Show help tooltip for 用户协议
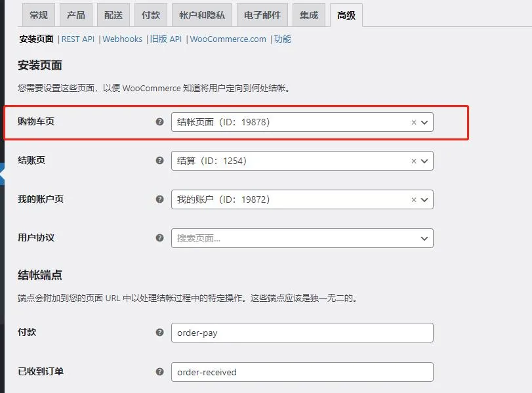This screenshot has width=532, height=393. click(159, 238)
